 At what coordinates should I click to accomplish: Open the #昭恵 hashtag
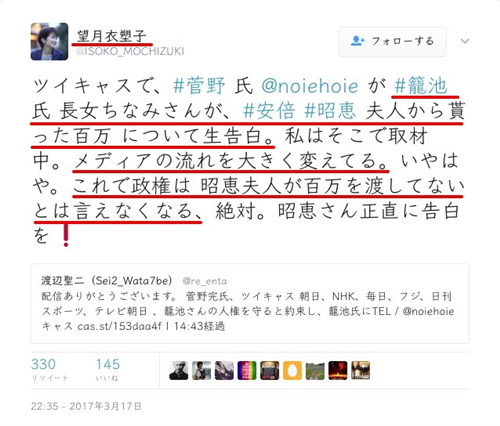click(330, 111)
